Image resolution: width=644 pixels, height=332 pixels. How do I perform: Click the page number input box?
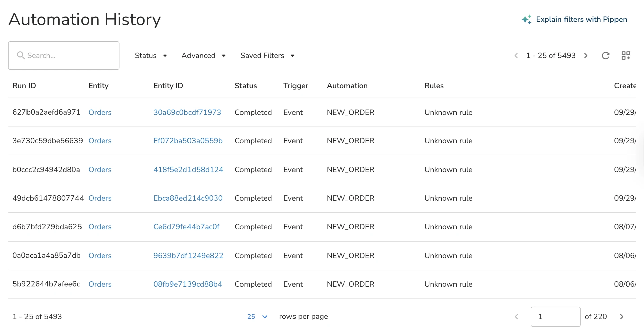point(555,317)
